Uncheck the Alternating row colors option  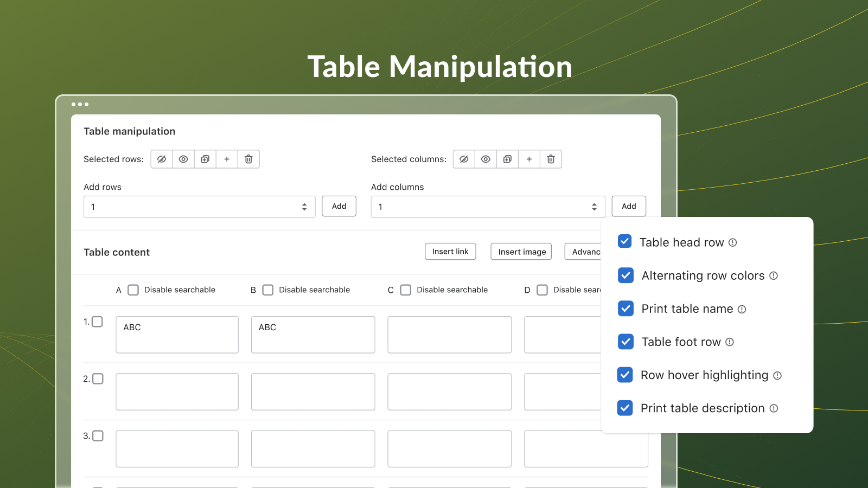click(x=626, y=275)
